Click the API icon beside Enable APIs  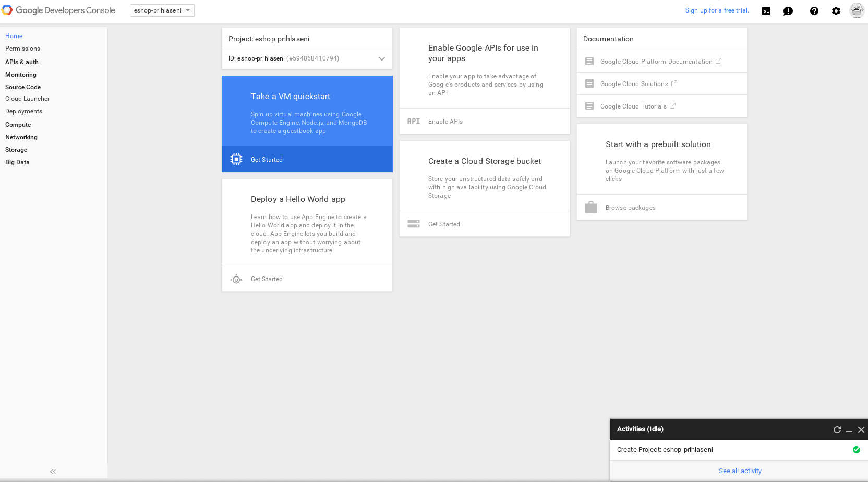[414, 122]
